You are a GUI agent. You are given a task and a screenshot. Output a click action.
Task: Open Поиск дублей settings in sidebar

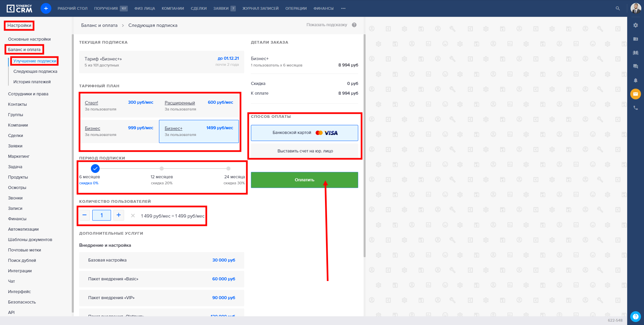point(22,261)
